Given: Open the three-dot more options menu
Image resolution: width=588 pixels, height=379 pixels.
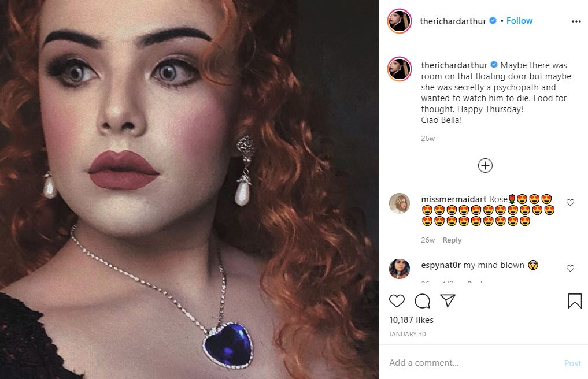Looking at the screenshot, I should tap(576, 21).
